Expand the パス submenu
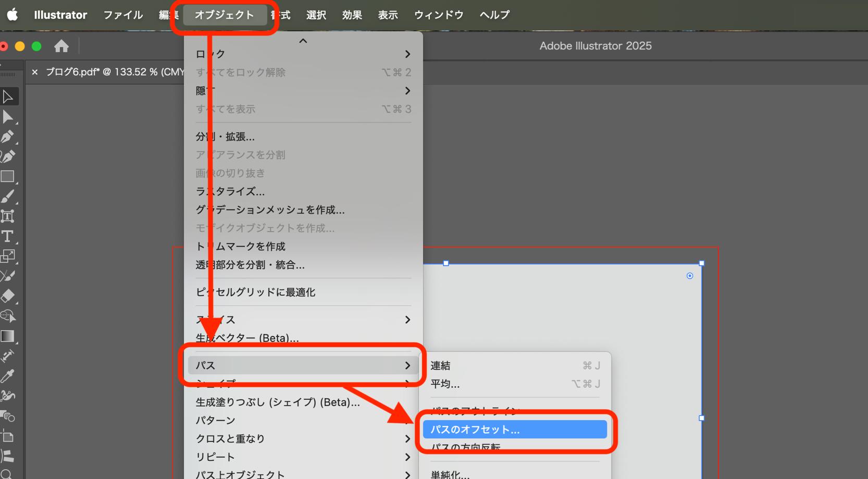This screenshot has width=868, height=479. coord(303,365)
